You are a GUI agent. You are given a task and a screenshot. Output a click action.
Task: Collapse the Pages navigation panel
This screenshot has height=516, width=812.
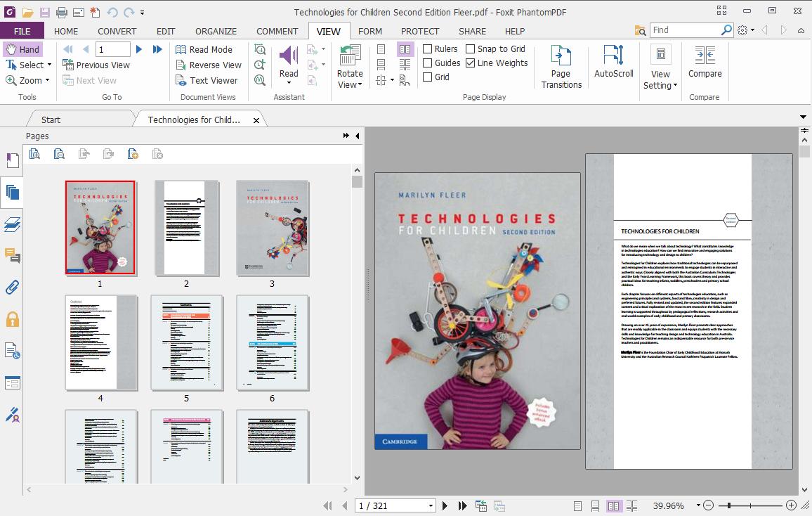pos(358,136)
